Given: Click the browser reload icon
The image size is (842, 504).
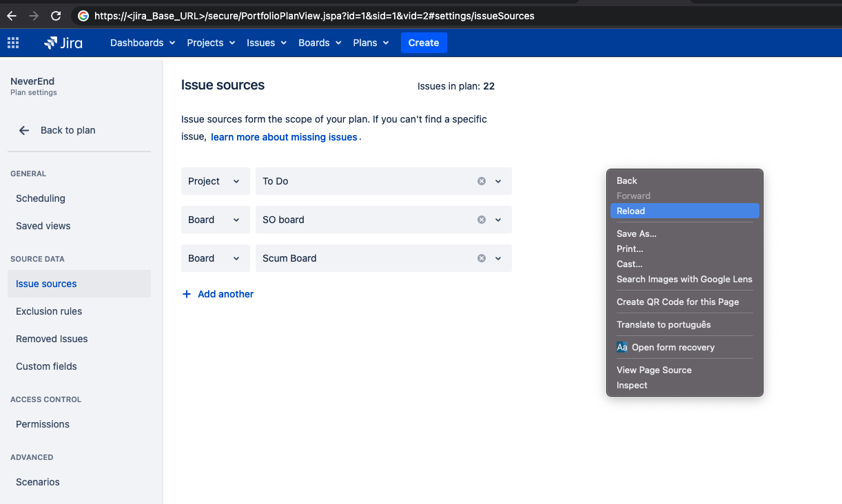Looking at the screenshot, I should 56,15.
